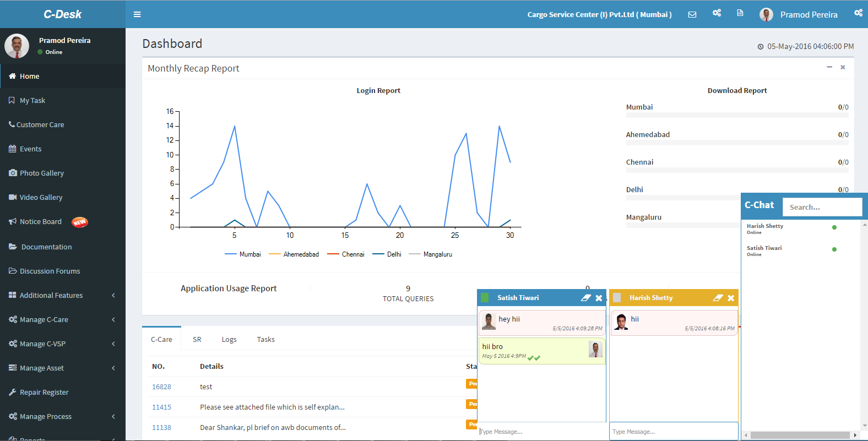868x441 pixels.
Task: Expand the Manage C-Care submenu arrow
Action: (113, 319)
